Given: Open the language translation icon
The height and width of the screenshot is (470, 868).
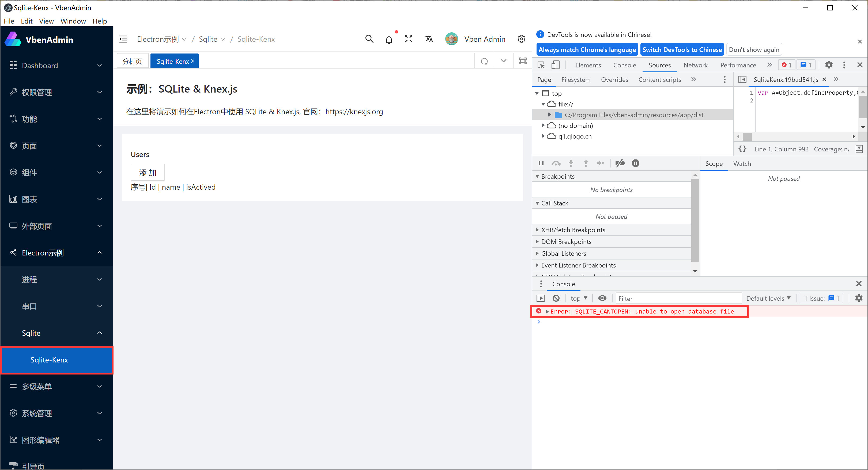Looking at the screenshot, I should click(429, 39).
